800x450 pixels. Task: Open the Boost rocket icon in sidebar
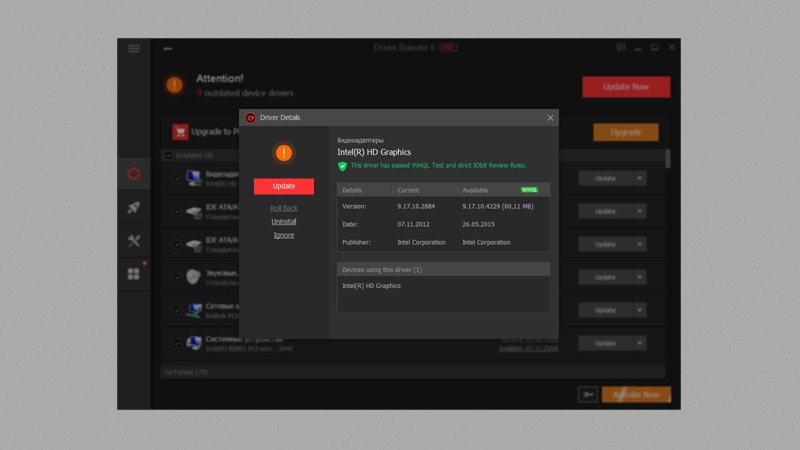click(134, 207)
